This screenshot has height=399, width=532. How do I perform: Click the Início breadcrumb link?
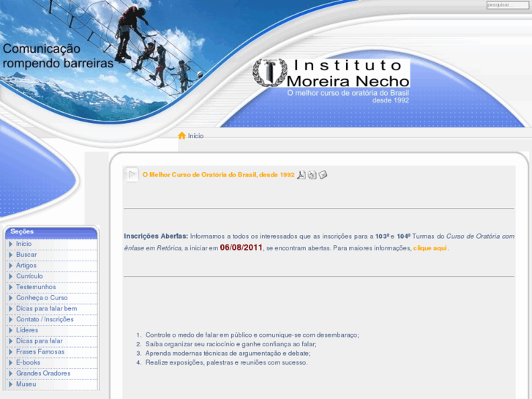click(x=196, y=136)
